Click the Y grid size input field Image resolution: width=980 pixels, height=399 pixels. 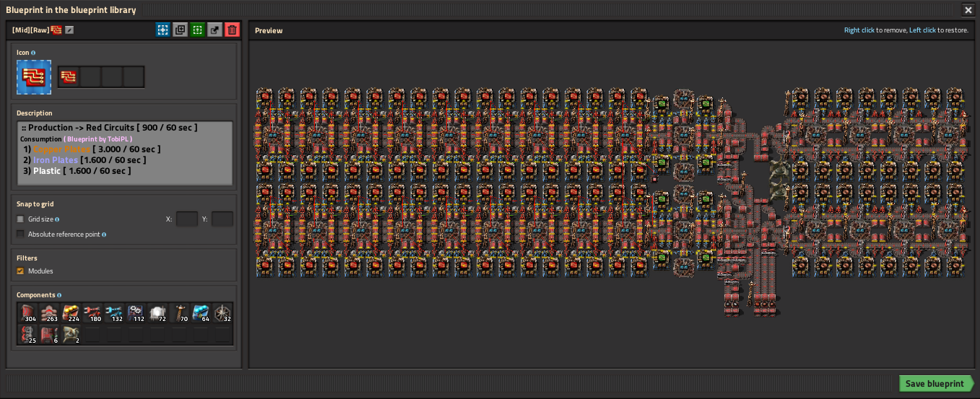(222, 219)
